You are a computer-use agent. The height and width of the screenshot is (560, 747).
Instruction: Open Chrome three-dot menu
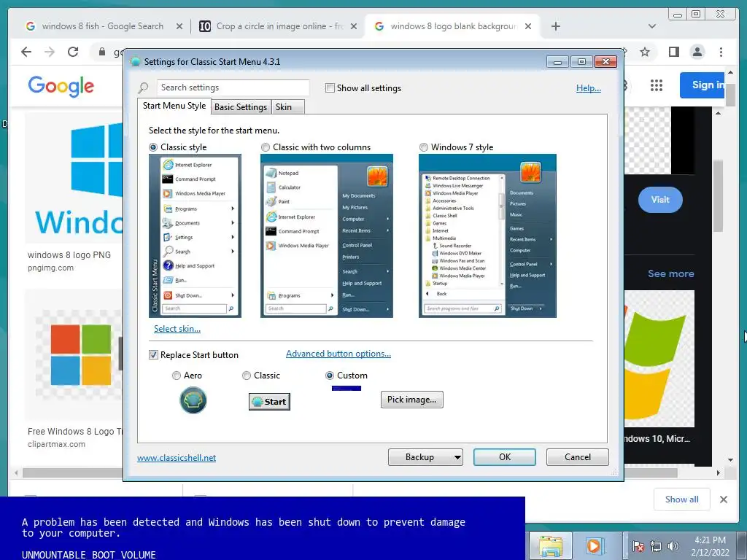pyautogui.click(x=721, y=52)
